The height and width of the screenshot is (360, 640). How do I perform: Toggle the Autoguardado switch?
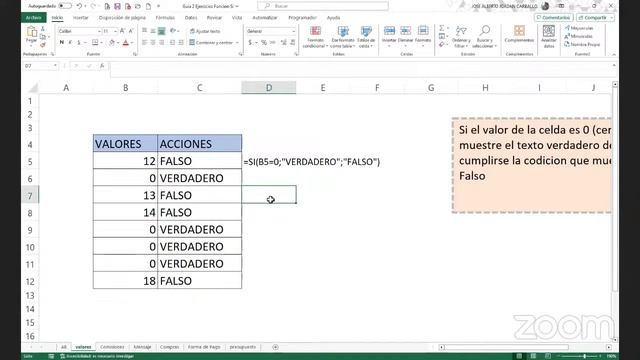tap(64, 6)
